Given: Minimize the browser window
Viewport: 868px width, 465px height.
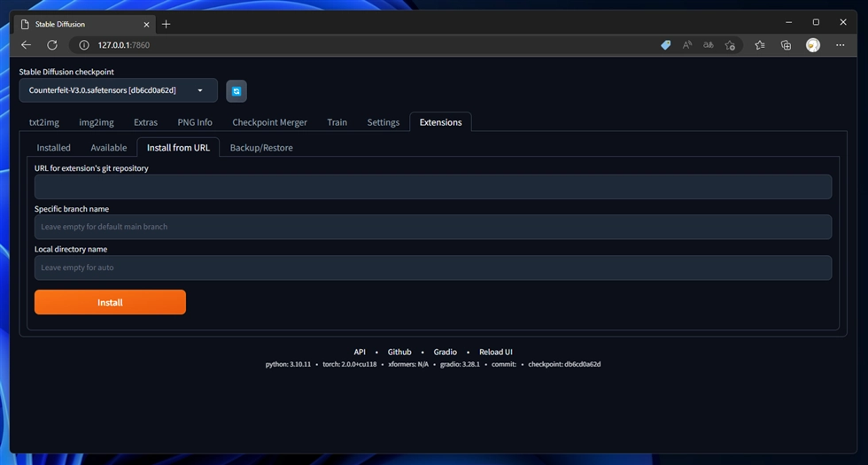Looking at the screenshot, I should point(789,22).
